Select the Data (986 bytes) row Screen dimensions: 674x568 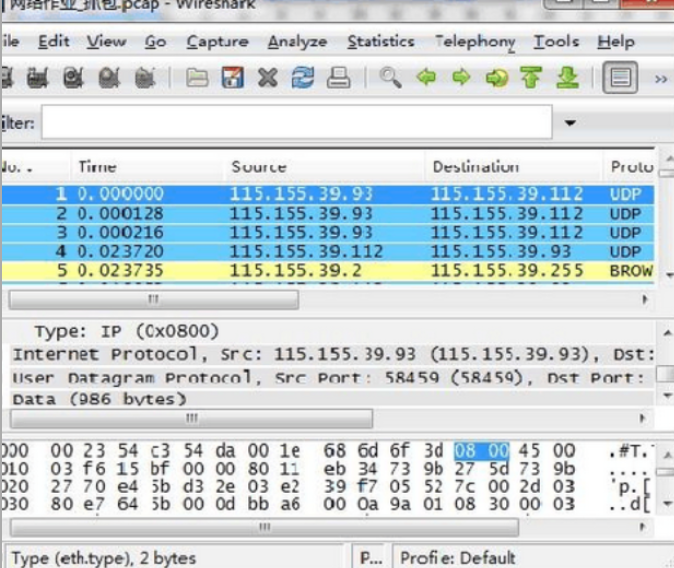tap(333, 399)
